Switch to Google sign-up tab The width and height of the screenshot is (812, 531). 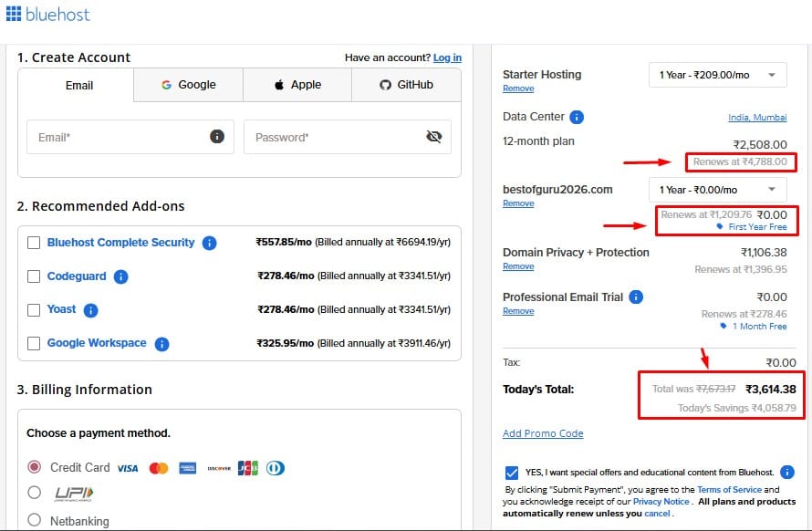point(189,85)
